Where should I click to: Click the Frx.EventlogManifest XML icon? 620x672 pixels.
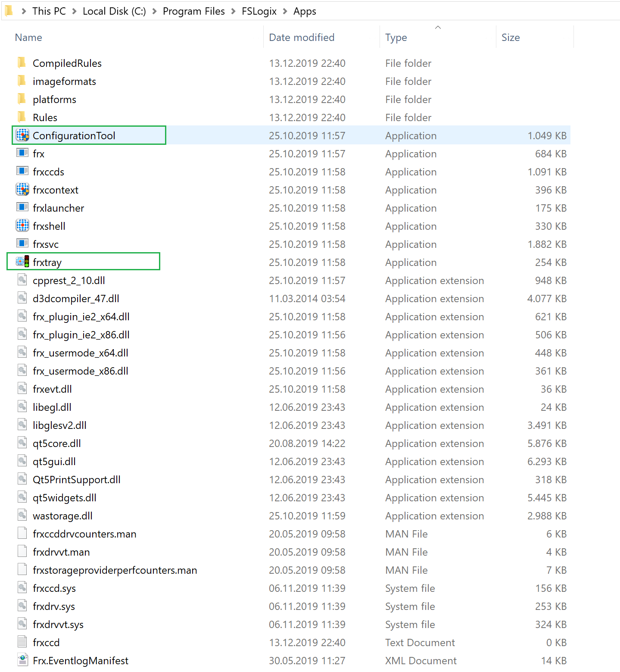click(22, 660)
